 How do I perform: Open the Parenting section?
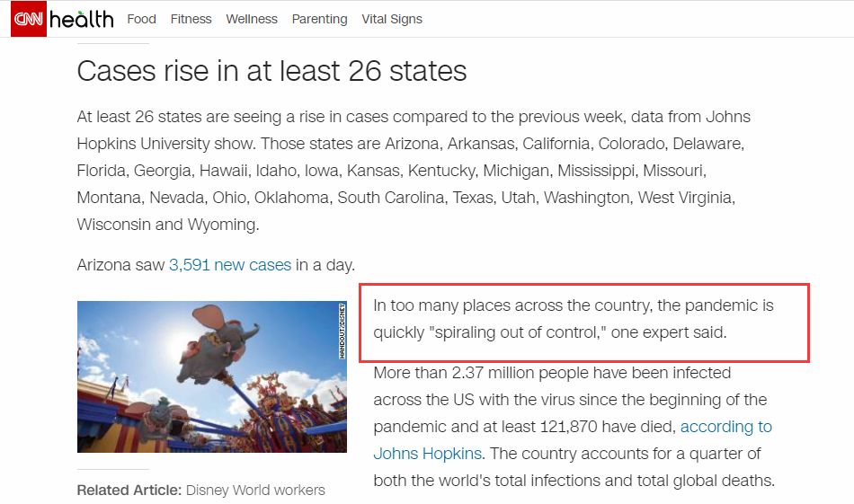pos(319,19)
